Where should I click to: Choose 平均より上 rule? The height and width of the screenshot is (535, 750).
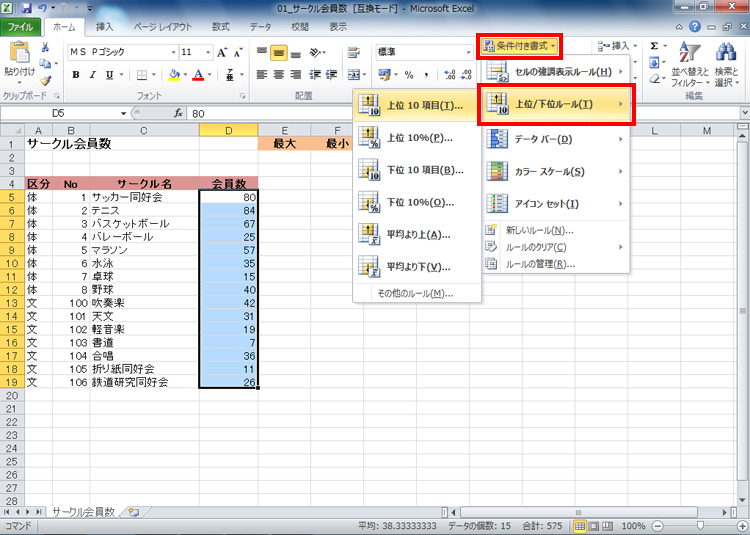[x=417, y=234]
